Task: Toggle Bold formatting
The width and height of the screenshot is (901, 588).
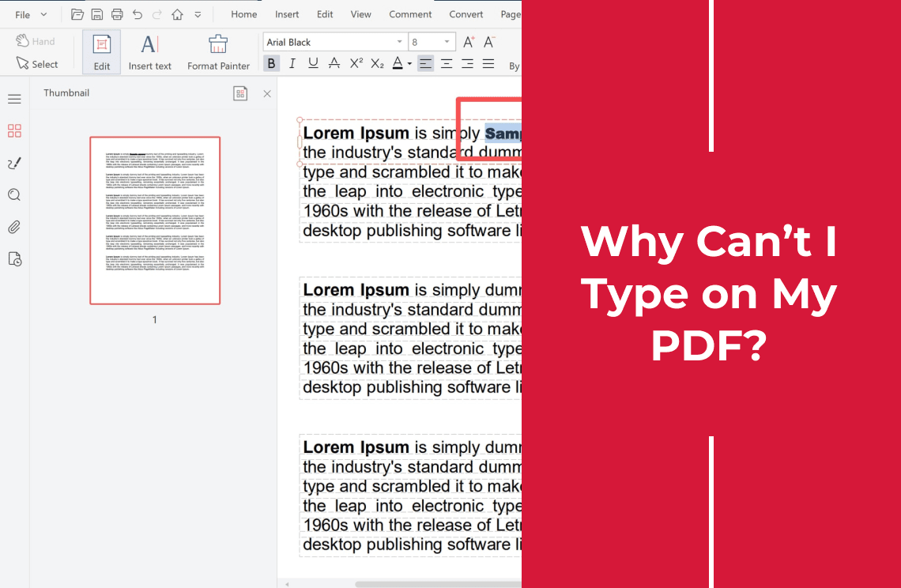Action: click(x=271, y=63)
